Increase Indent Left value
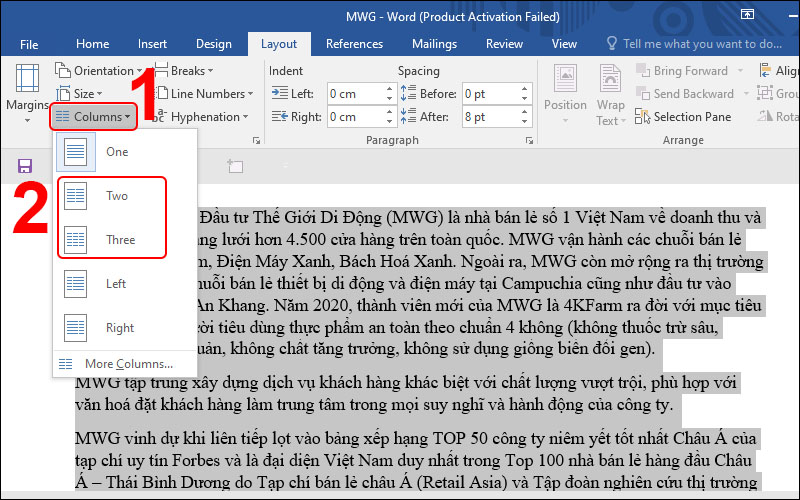Viewport: 800px width, 500px height. (x=390, y=89)
